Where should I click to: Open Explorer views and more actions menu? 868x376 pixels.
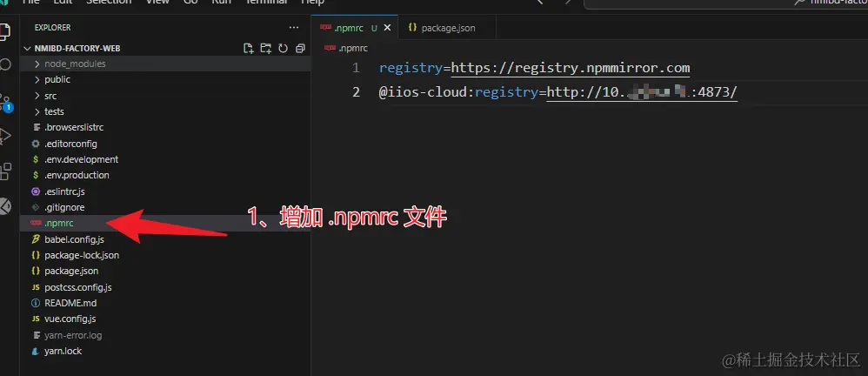pyautogui.click(x=293, y=27)
